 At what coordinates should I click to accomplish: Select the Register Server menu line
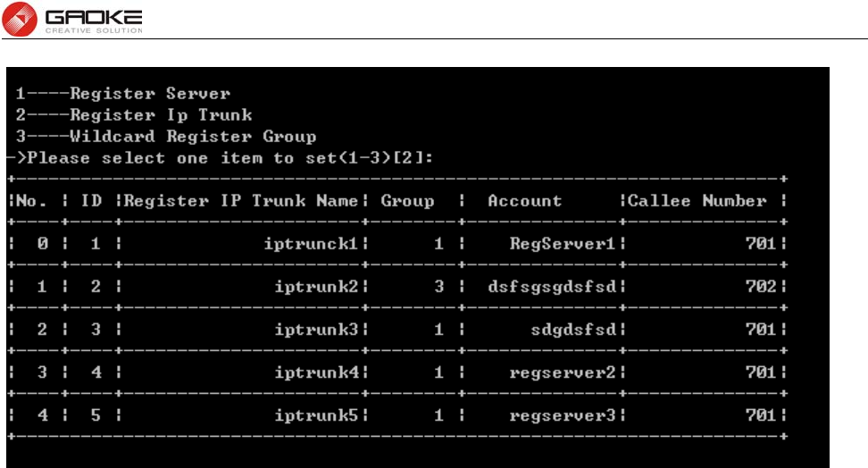pos(123,94)
